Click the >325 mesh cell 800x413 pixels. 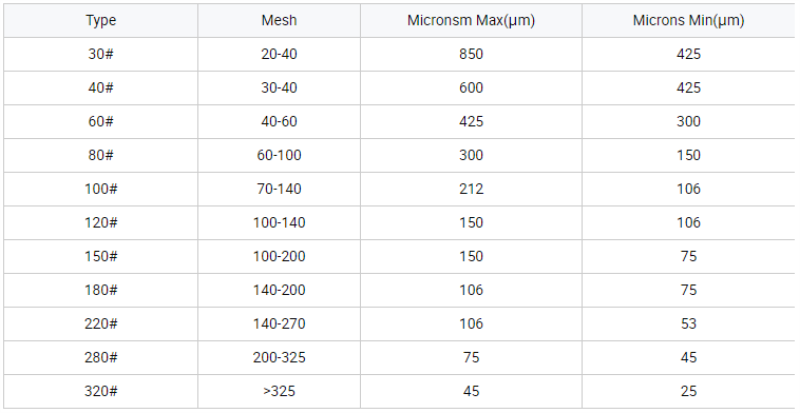279,391
